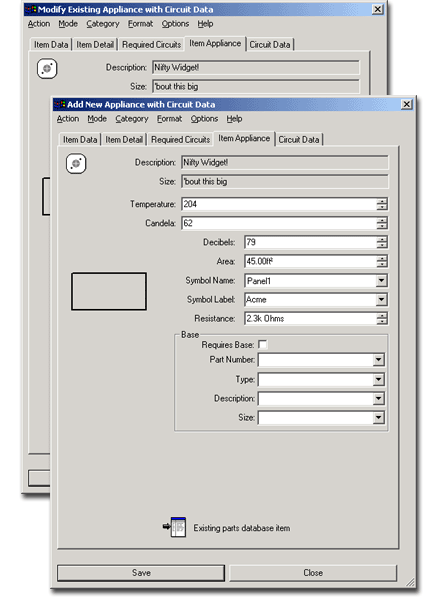Click the Save button
Image resolution: width=423 pixels, height=604 pixels.
pos(141,573)
